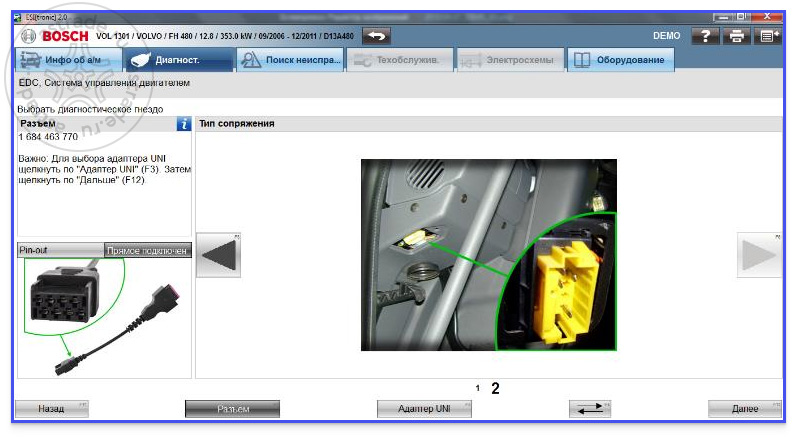Click the swap arrows button at bottom
The height and width of the screenshot is (437, 799).
click(x=590, y=408)
